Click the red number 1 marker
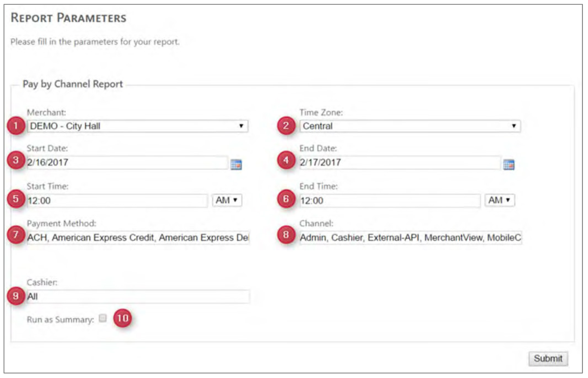 click(16, 126)
